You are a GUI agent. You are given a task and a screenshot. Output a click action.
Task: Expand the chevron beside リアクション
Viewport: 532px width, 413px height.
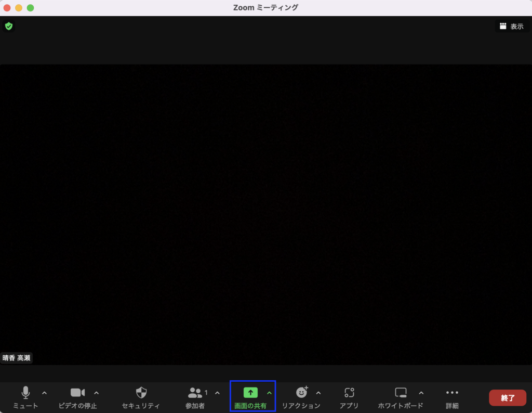pyautogui.click(x=318, y=393)
